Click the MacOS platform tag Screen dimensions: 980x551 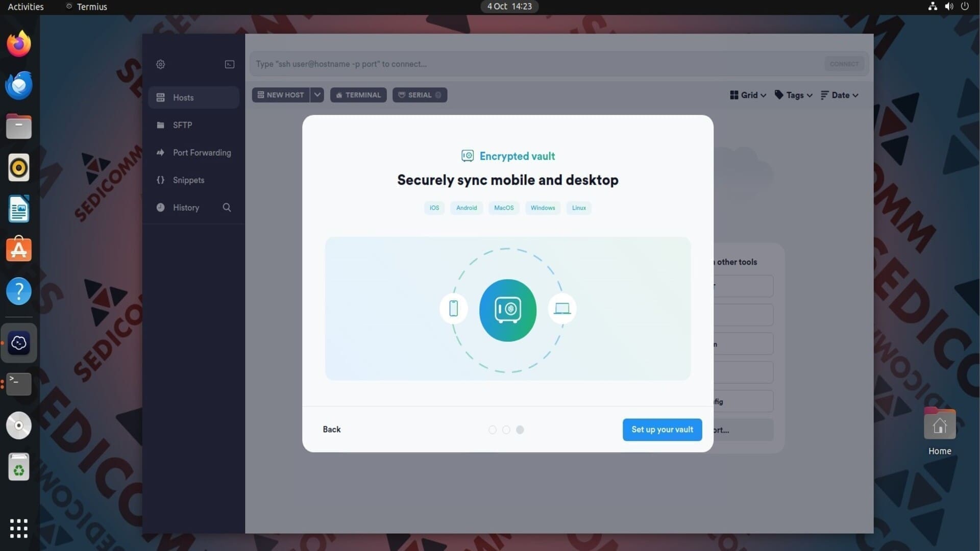504,208
